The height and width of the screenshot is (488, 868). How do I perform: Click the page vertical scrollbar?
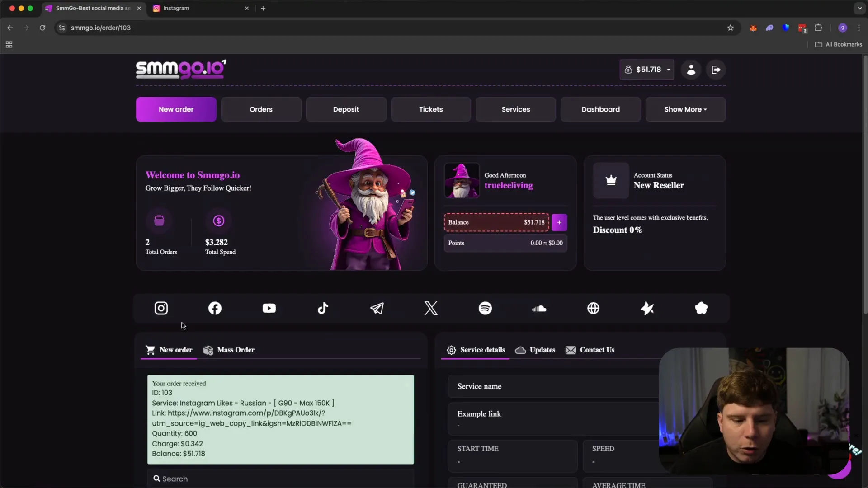point(865,185)
